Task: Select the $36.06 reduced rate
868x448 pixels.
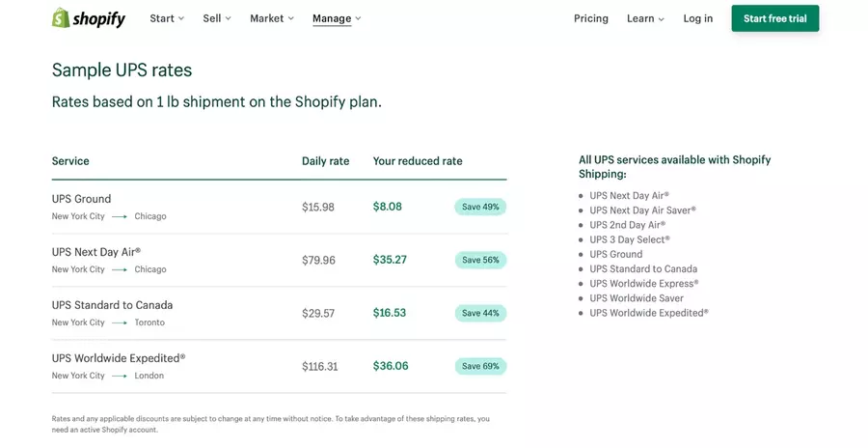Action: [391, 366]
